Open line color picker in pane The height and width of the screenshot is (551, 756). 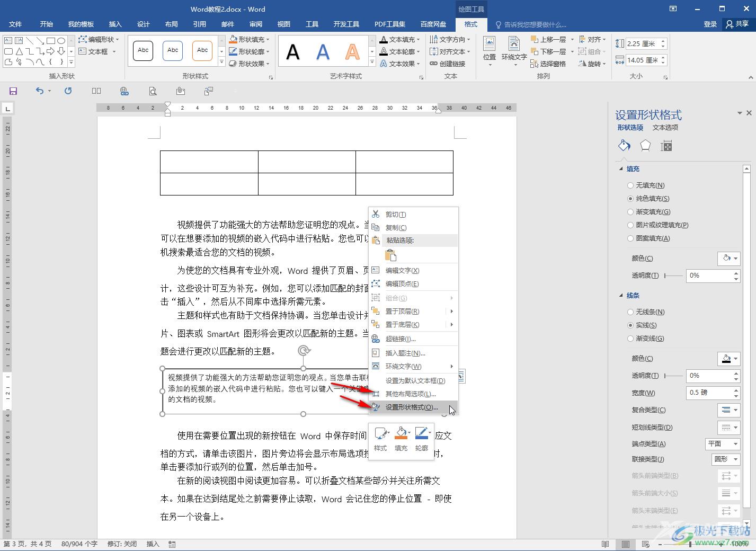[x=728, y=359]
